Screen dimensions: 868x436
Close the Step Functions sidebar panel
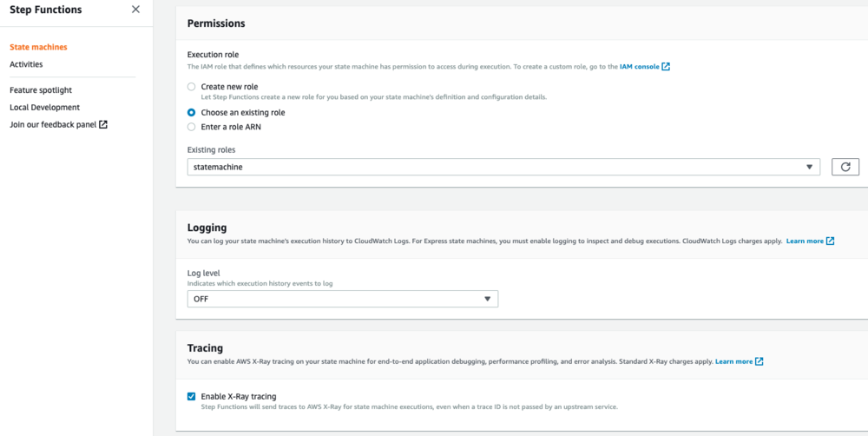point(135,10)
